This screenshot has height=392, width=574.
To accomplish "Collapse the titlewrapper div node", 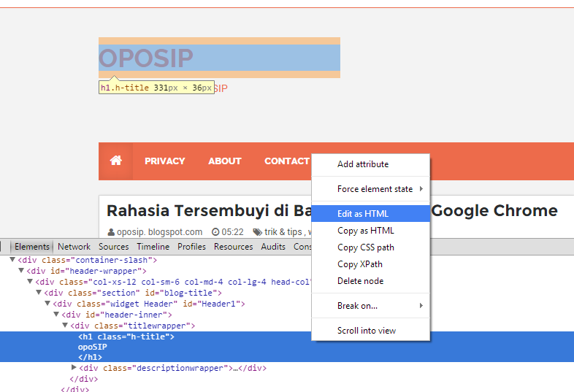I will (x=65, y=325).
